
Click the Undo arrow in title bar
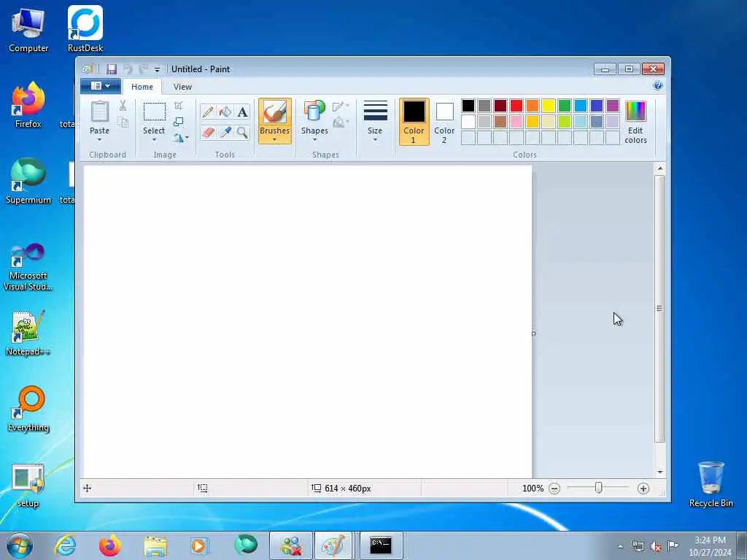pos(128,69)
